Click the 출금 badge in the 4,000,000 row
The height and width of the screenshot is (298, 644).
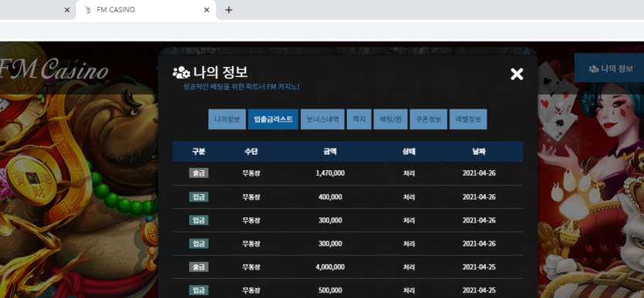[198, 267]
